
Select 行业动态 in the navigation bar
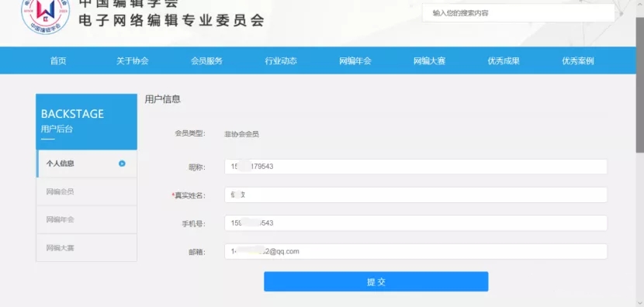[x=281, y=61]
